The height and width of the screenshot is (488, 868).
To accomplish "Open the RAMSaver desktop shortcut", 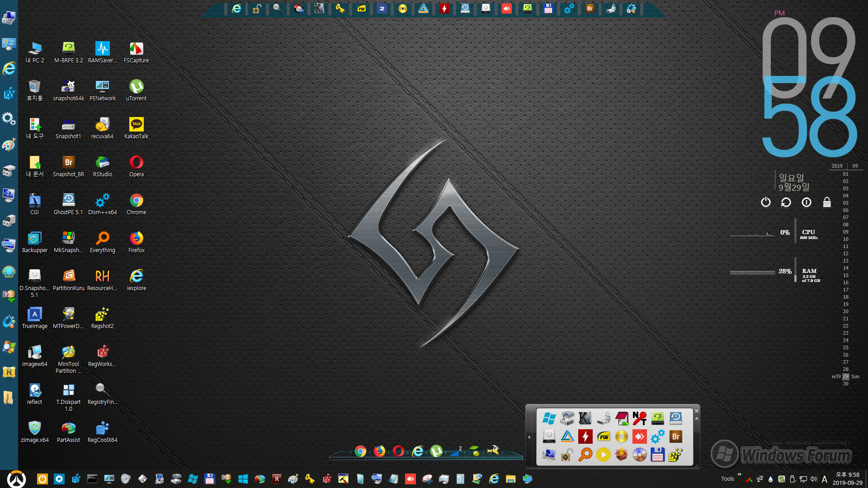I will 103,52.
